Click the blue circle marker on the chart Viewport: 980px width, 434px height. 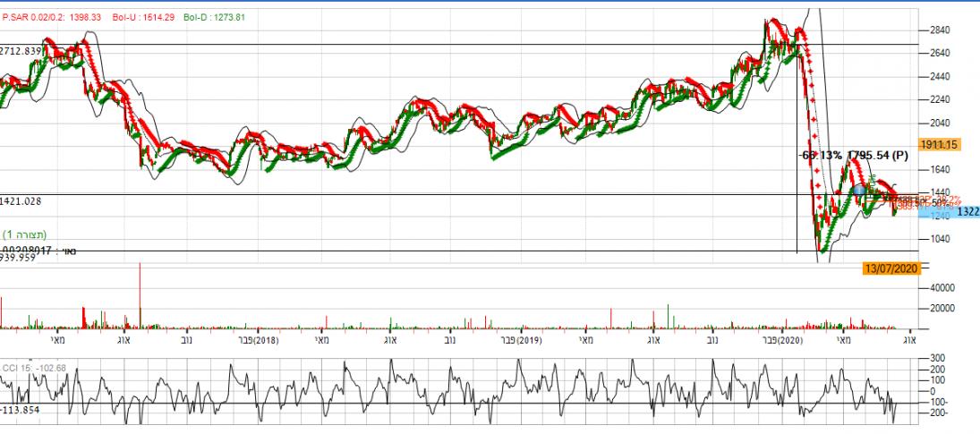859,190
